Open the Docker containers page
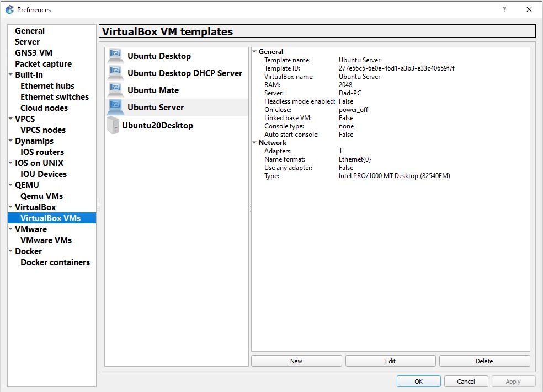 (x=55, y=262)
